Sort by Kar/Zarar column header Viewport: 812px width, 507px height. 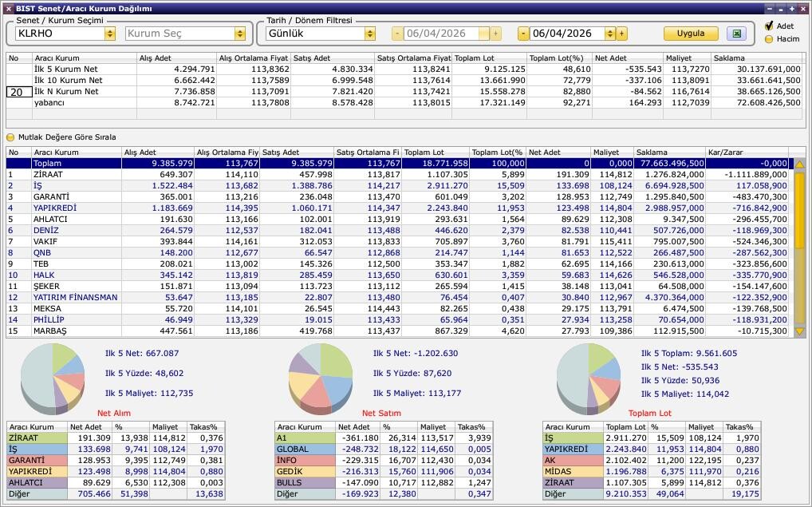pyautogui.click(x=746, y=152)
